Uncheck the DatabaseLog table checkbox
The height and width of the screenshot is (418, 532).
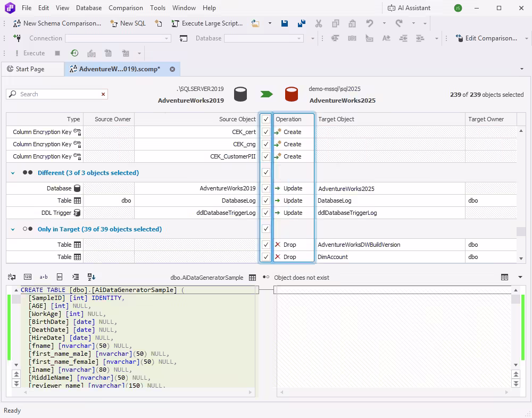click(266, 200)
